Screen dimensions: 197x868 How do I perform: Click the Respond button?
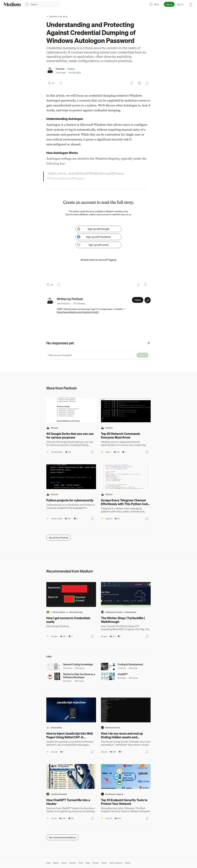tap(142, 355)
